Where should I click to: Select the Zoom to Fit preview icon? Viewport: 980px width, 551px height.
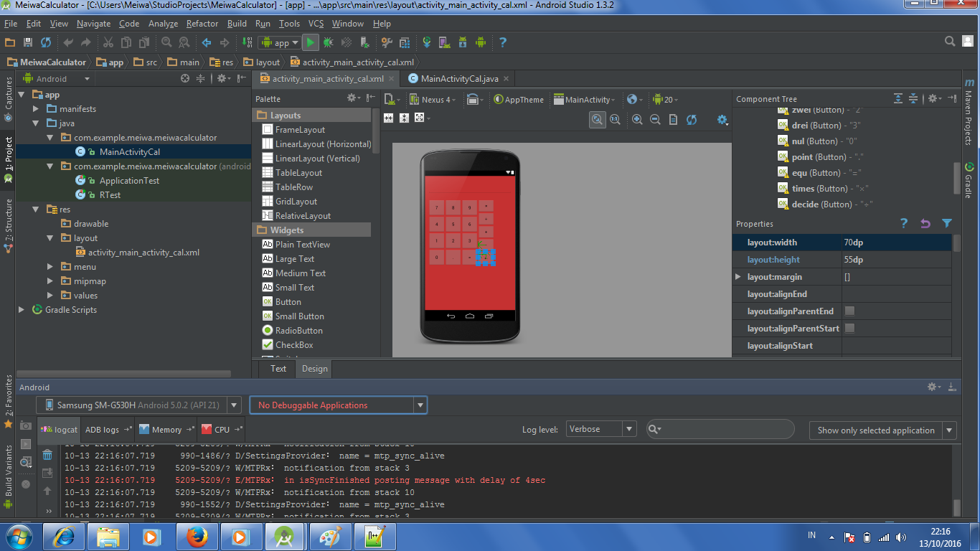598,119
